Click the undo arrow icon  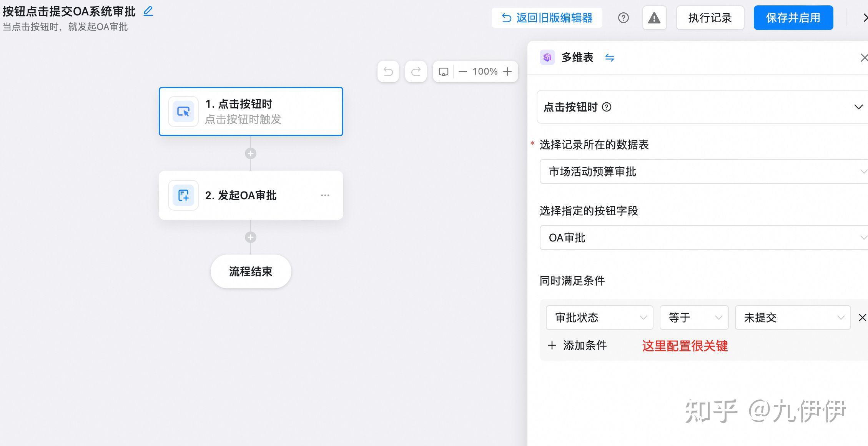388,72
